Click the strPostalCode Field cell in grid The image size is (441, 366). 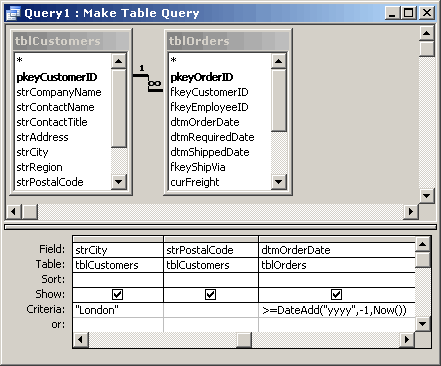211,250
